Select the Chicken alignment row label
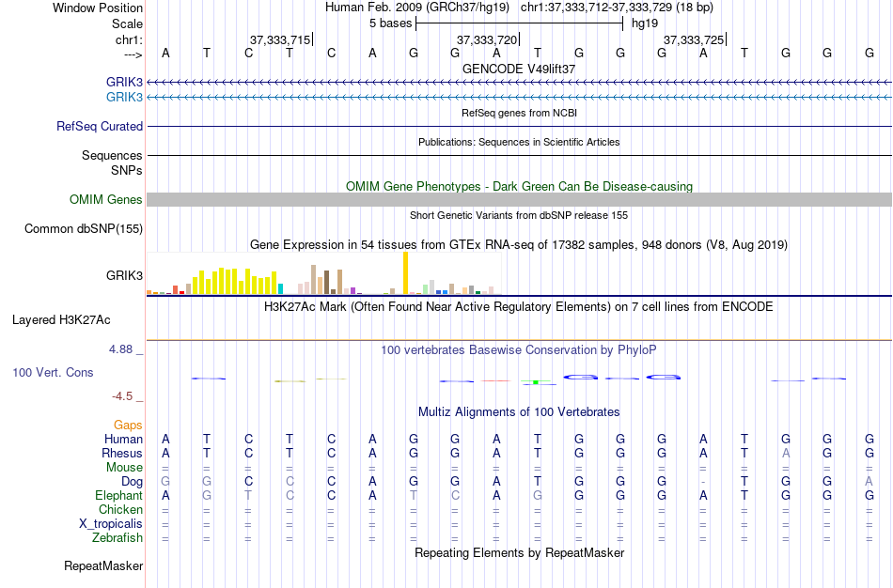The image size is (893, 588). (x=120, y=509)
